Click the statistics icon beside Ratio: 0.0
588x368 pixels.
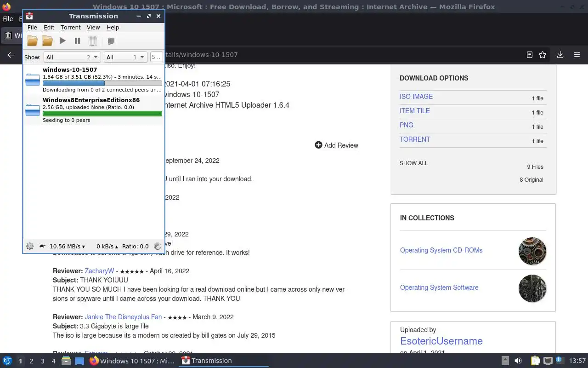(x=157, y=246)
